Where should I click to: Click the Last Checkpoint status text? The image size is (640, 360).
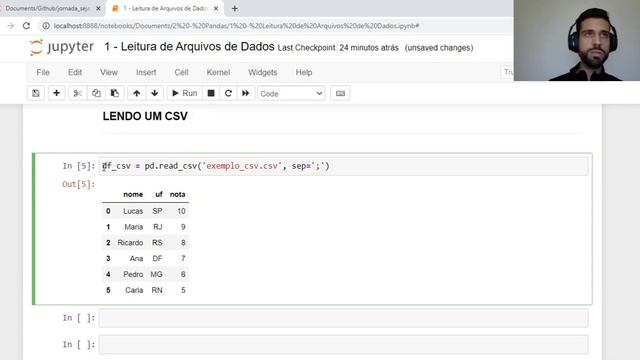338,48
